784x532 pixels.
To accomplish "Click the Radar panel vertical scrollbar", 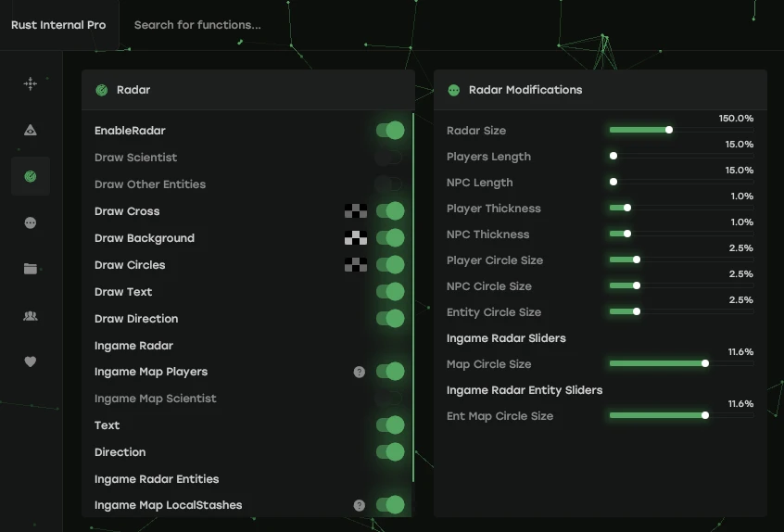I will (413, 298).
